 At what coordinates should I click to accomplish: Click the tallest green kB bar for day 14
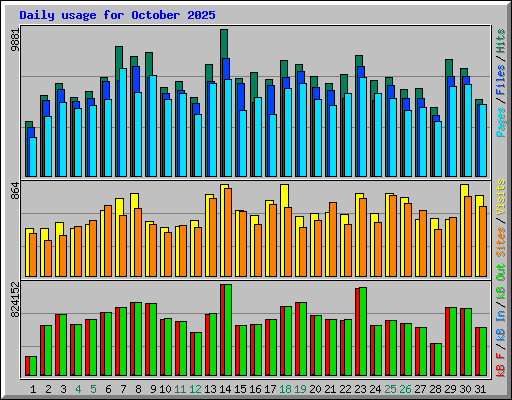pyautogui.click(x=228, y=330)
